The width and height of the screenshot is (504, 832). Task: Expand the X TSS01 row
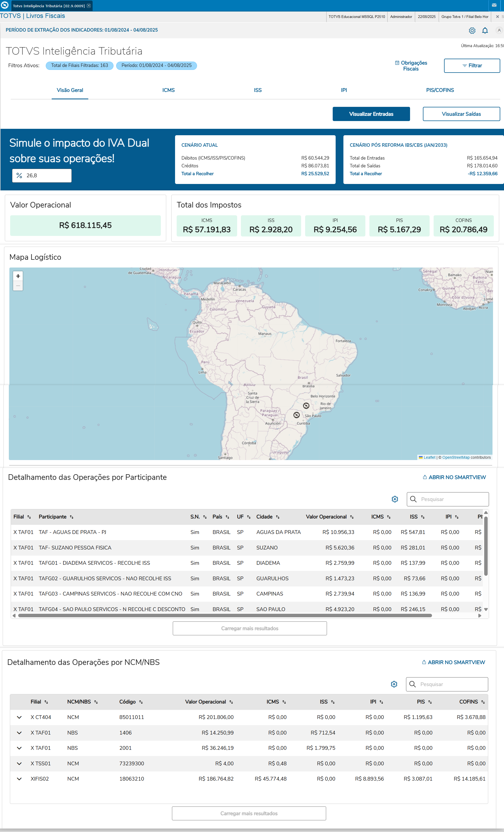tap(19, 763)
